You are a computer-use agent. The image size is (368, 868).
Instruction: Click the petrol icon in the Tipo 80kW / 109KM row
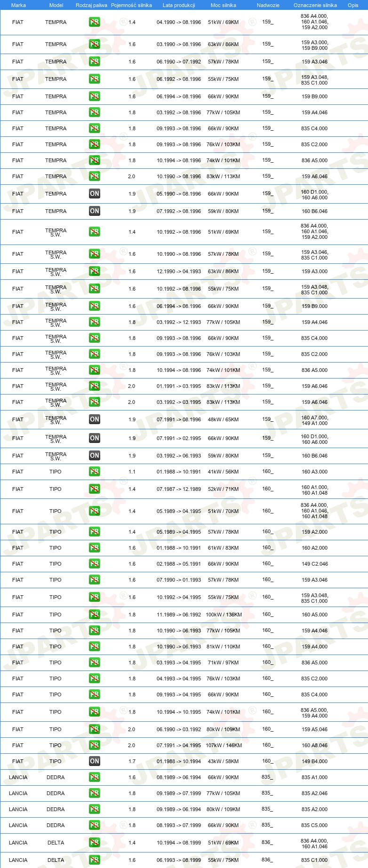pos(95,729)
